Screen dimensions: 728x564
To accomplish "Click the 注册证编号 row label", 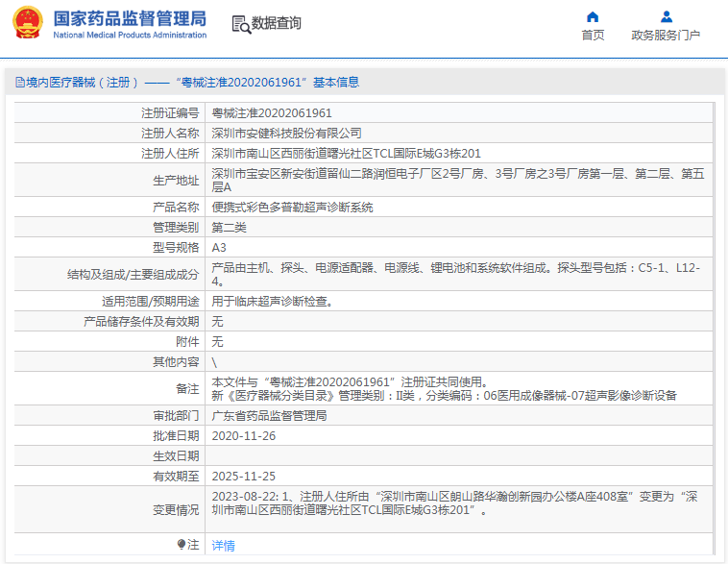I will (x=170, y=112).
